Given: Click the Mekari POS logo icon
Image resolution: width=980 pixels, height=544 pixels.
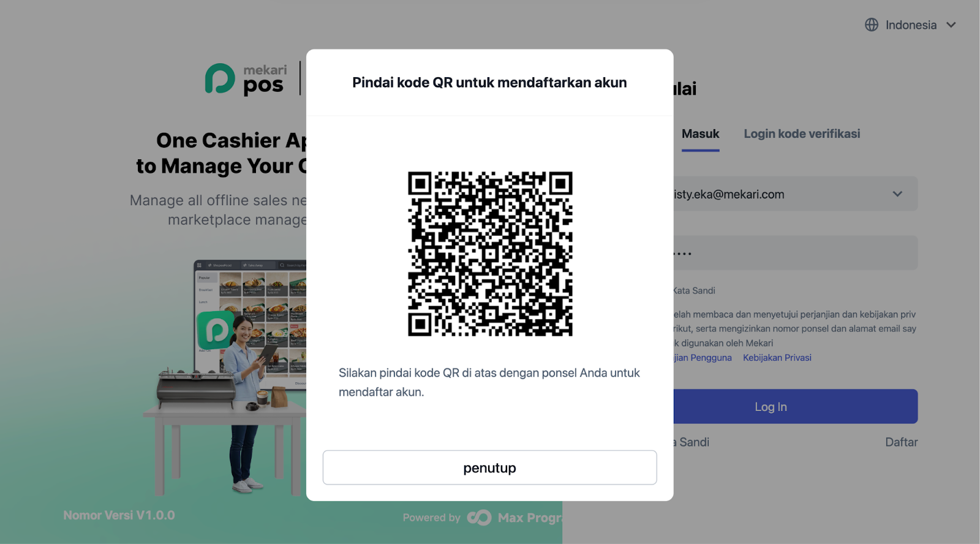Looking at the screenshot, I should click(220, 79).
